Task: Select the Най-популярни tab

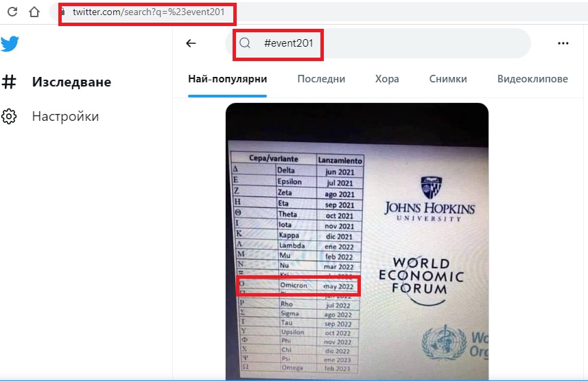Action: pos(227,79)
